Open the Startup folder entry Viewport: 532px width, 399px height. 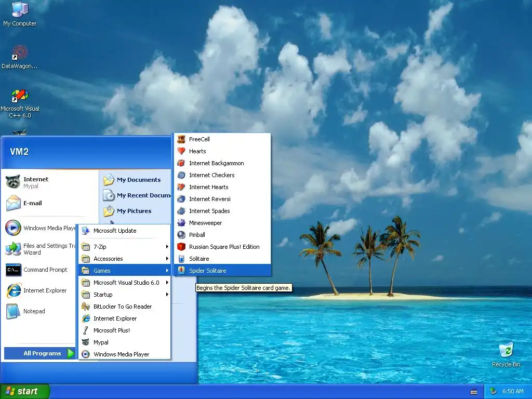125,295
